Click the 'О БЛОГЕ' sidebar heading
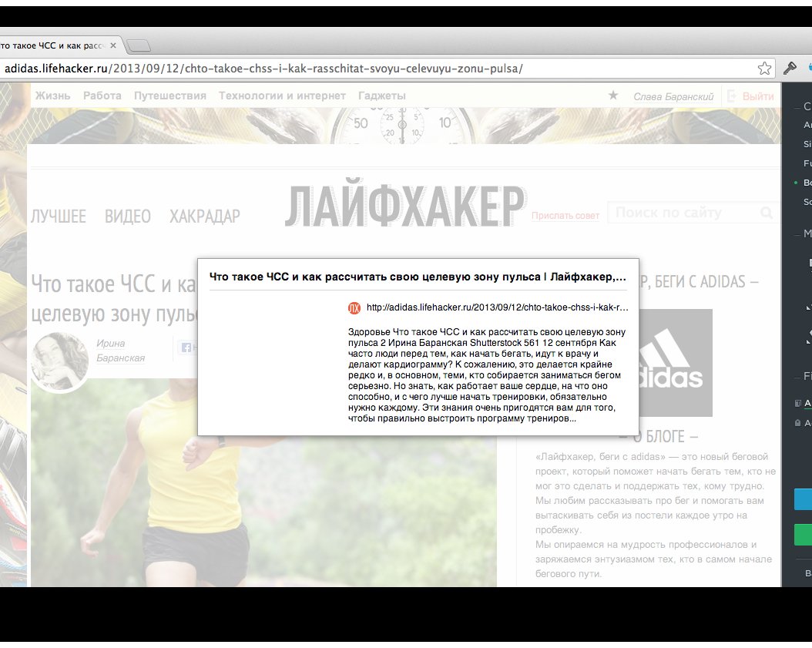The image size is (812, 648). pos(659,437)
